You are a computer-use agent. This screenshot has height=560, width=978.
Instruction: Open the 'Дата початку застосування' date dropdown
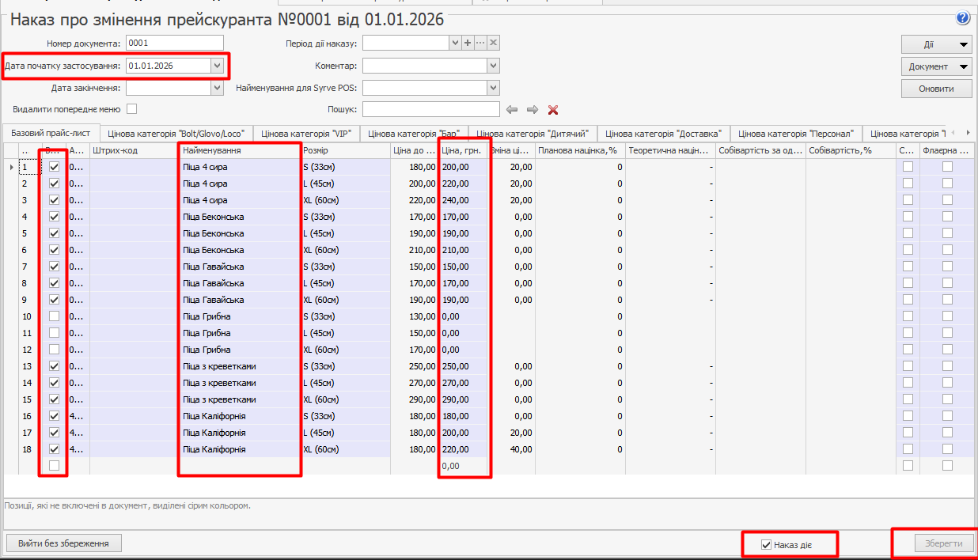(217, 66)
